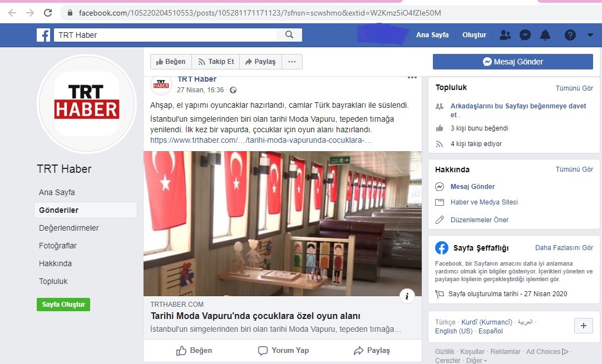
Task: Open Ana Sayfa in top bar
Action: [x=432, y=35]
